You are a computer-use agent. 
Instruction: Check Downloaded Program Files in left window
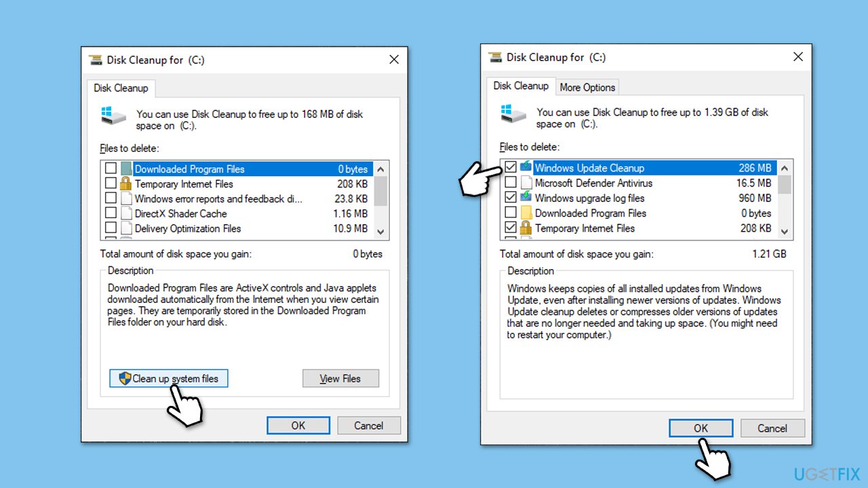coord(111,169)
